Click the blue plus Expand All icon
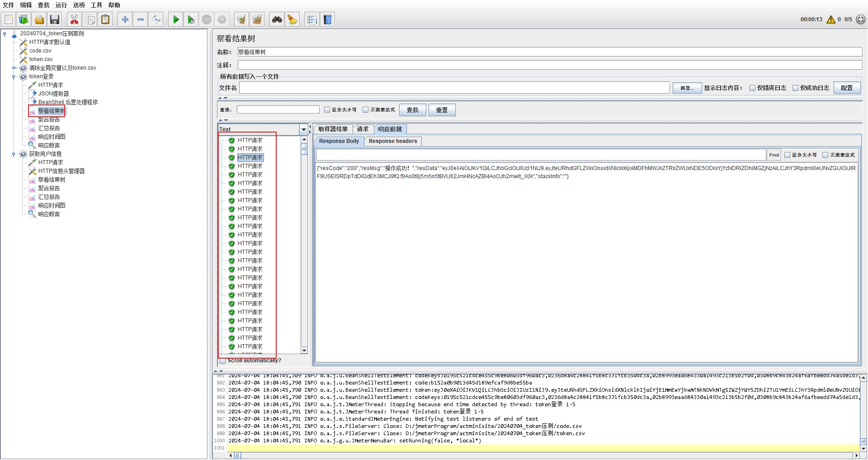The height and width of the screenshot is (460, 868). click(x=125, y=19)
